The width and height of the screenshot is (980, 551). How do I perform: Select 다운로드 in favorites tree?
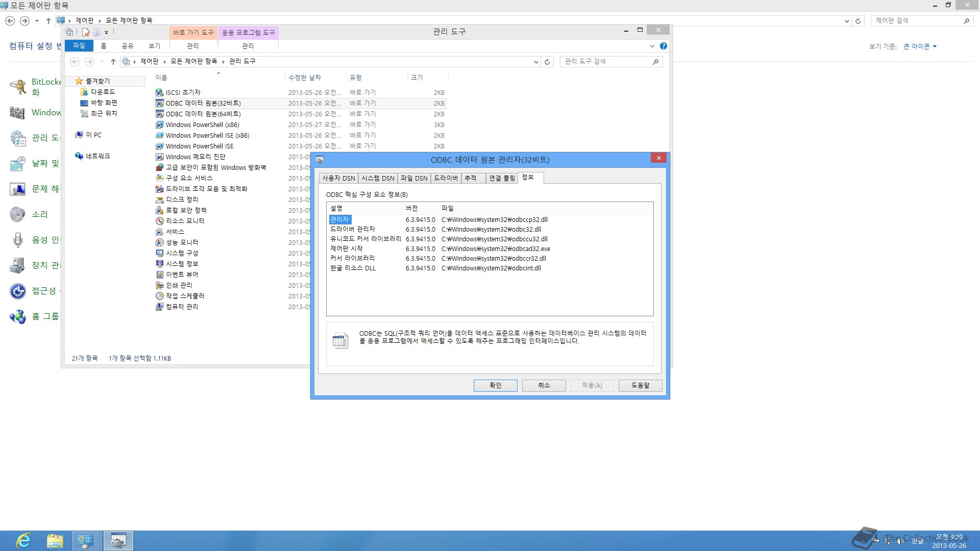103,92
